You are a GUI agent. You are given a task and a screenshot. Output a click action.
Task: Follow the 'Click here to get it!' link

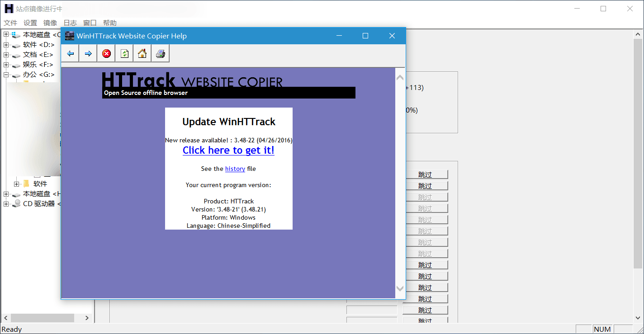click(228, 151)
